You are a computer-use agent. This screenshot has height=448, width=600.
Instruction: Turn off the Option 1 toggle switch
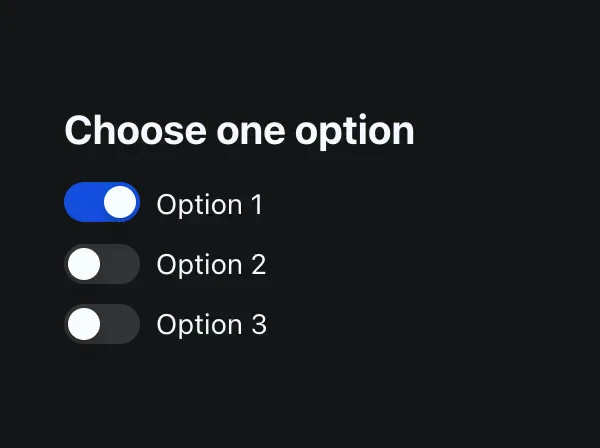102,203
